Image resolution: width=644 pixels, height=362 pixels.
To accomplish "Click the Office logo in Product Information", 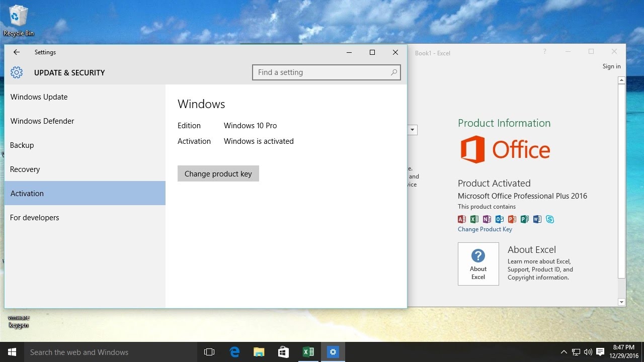I will coord(505,149).
